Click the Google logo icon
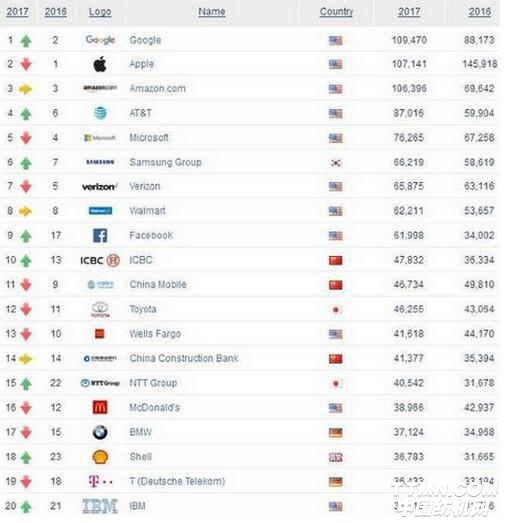The image size is (508, 523). (100, 40)
